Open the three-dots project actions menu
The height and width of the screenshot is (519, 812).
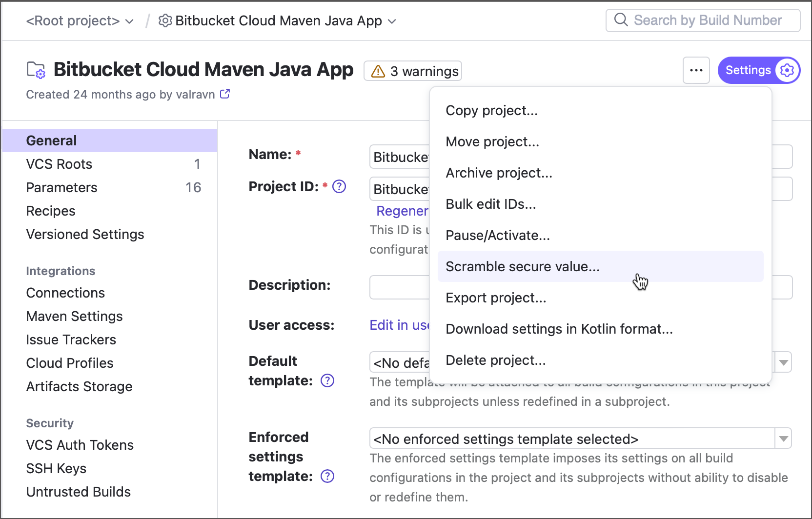click(x=696, y=70)
